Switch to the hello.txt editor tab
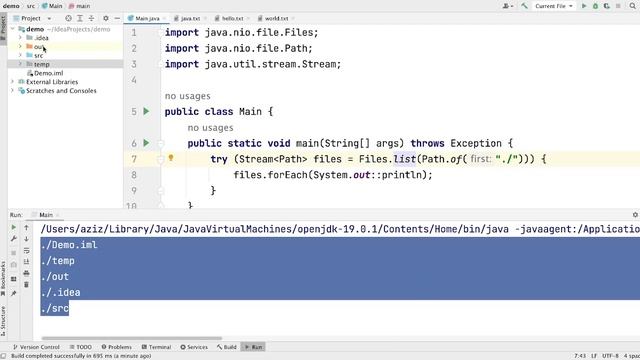 [x=231, y=18]
